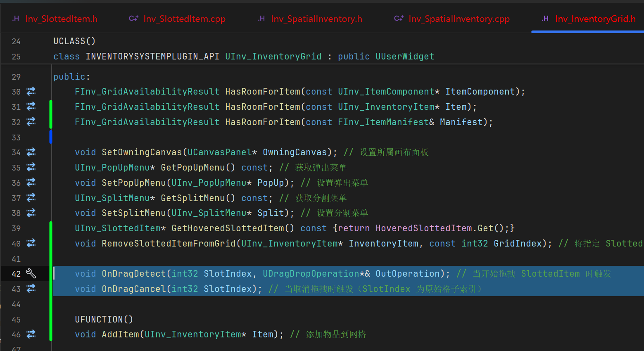Click the OnDragDetect function name
This screenshot has width=644, height=351.
[134, 273]
